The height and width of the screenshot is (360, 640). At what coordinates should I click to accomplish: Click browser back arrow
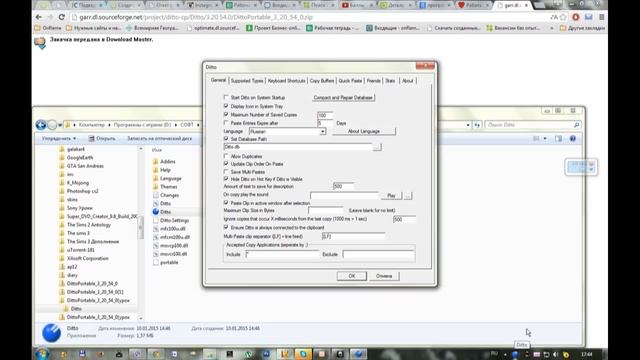39,17
